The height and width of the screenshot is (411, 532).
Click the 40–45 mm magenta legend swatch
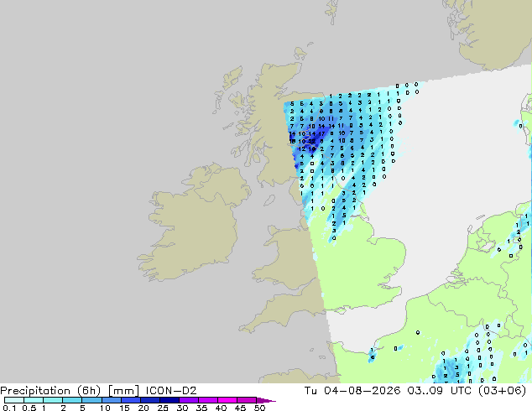click(x=227, y=400)
